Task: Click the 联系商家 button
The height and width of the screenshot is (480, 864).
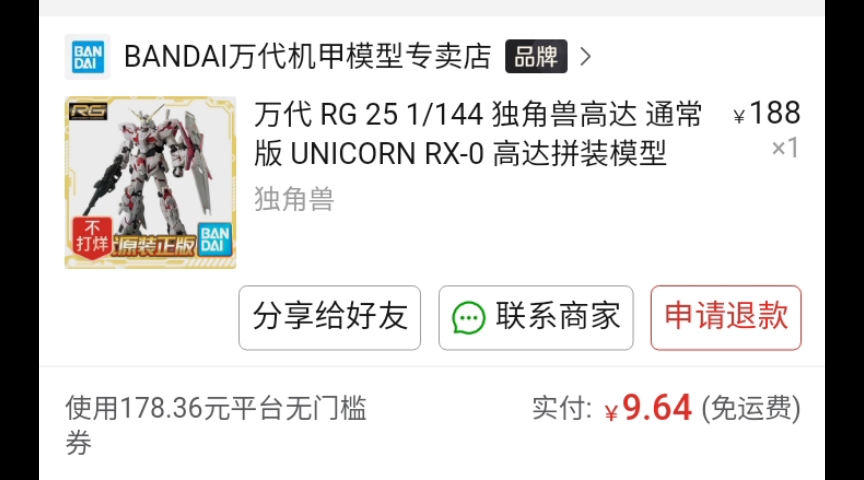Action: pos(536,317)
